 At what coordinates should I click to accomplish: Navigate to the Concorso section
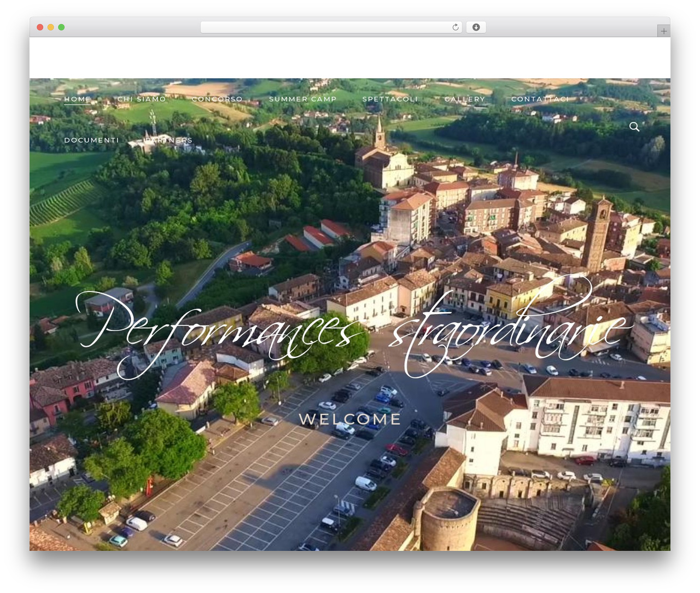point(217,99)
